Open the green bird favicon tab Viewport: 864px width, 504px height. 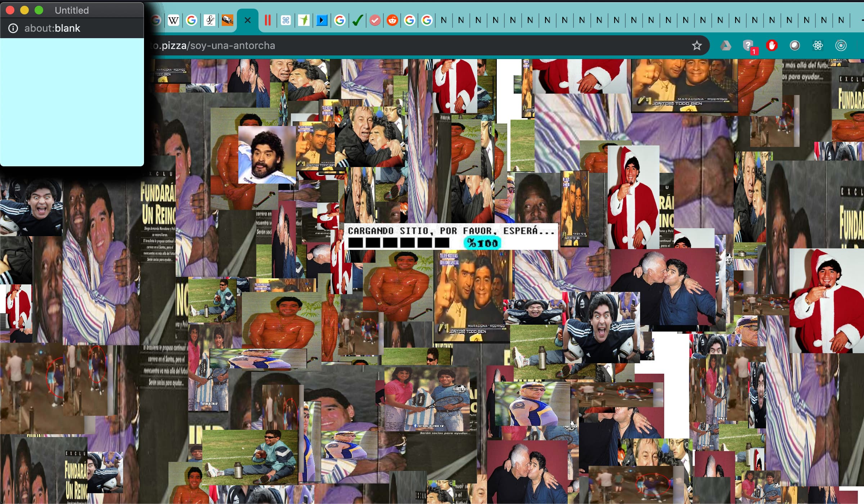[304, 21]
